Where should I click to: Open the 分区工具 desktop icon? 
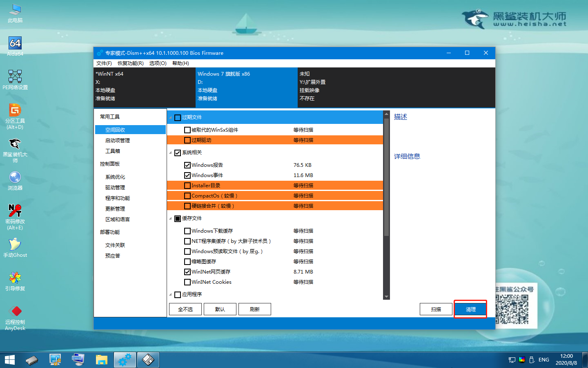(15, 116)
